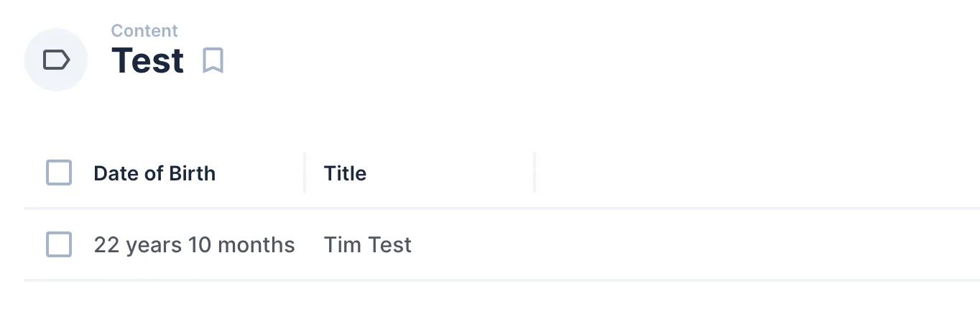
Task: Select the Tim Test row checkbox
Action: point(59,244)
